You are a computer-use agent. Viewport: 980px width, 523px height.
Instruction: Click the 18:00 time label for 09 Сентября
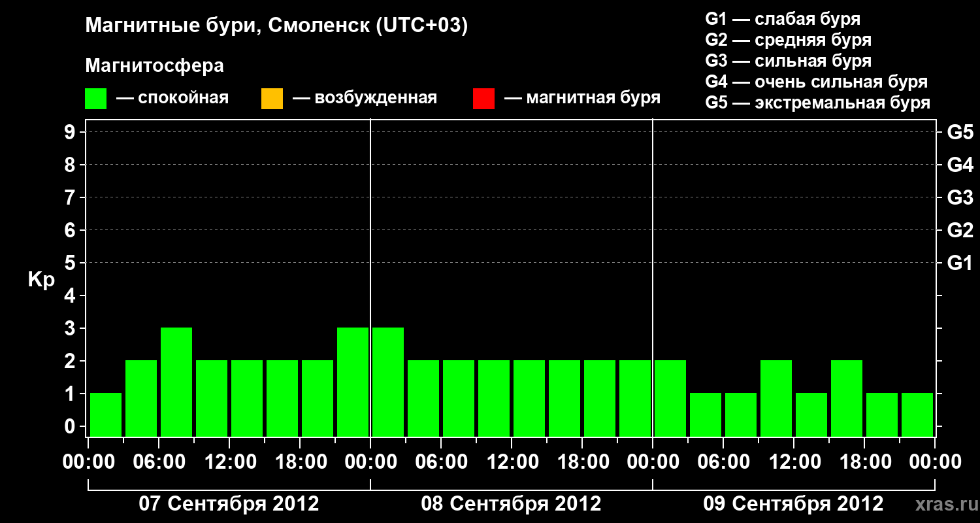click(865, 462)
